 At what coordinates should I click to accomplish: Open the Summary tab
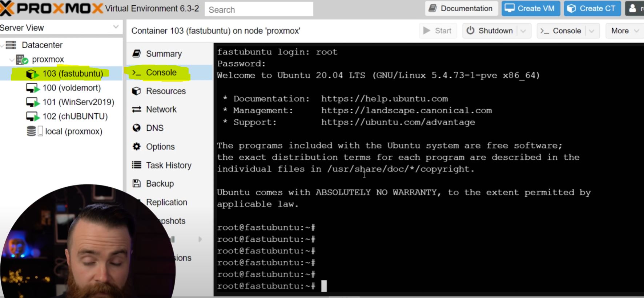pyautogui.click(x=169, y=54)
